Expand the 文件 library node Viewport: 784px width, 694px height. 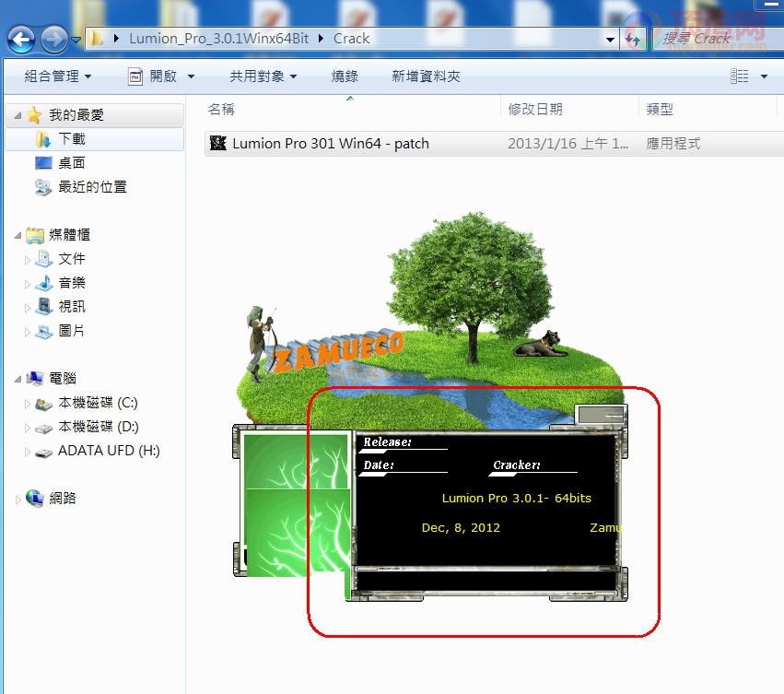coord(28,259)
